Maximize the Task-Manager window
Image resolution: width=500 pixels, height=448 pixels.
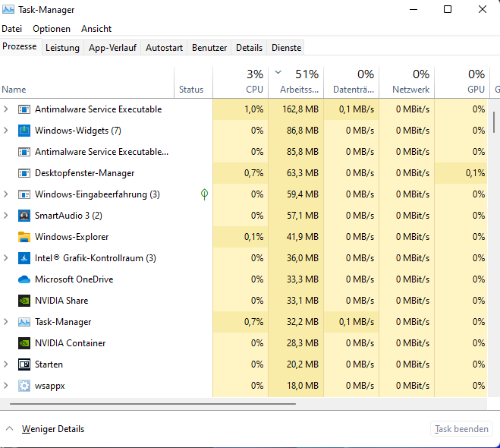tap(448, 9)
